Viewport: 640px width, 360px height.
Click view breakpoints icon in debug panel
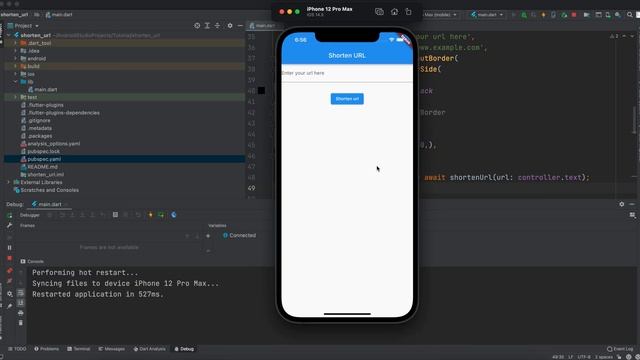tap(9, 270)
